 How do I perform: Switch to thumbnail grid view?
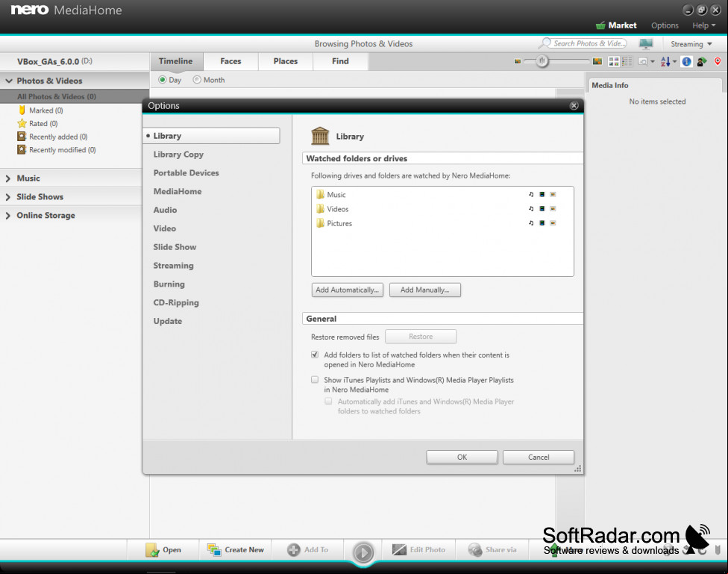tap(613, 61)
